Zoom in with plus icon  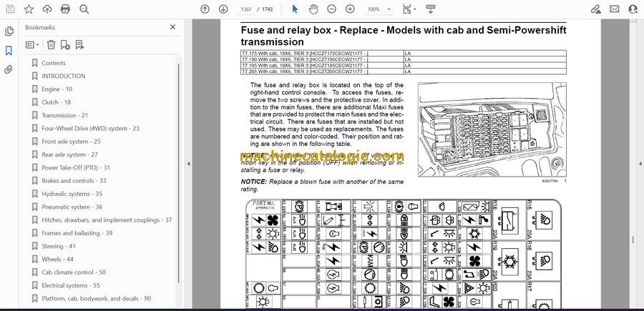coord(350,9)
